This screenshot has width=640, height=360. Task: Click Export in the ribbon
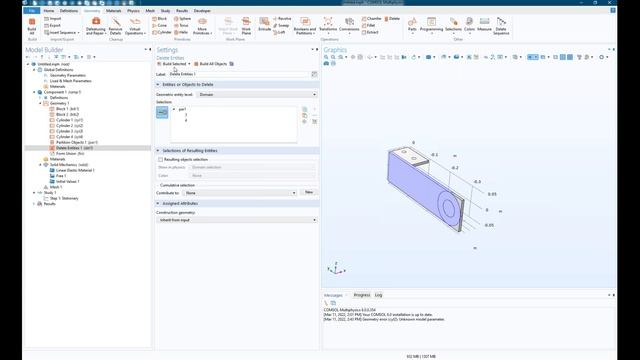pyautogui.click(x=52, y=25)
